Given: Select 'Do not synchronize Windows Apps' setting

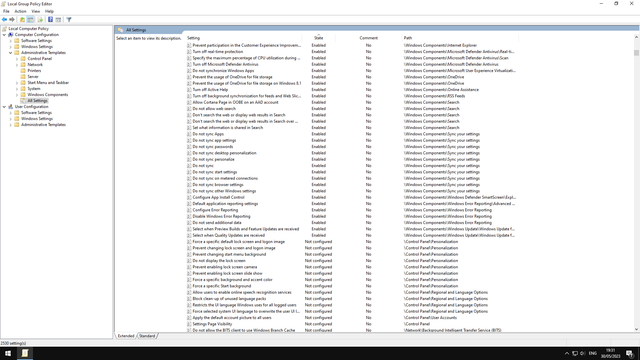Looking at the screenshot, I should point(223,71).
